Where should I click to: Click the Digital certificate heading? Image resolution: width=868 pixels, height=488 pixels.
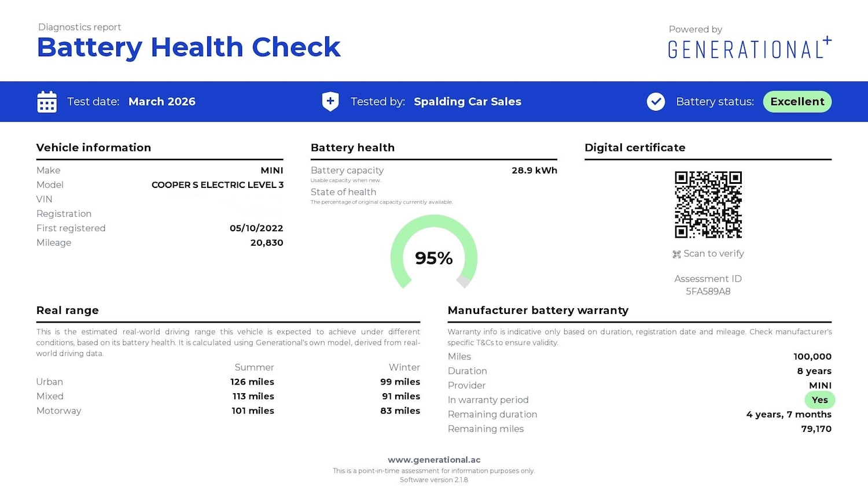click(x=635, y=148)
